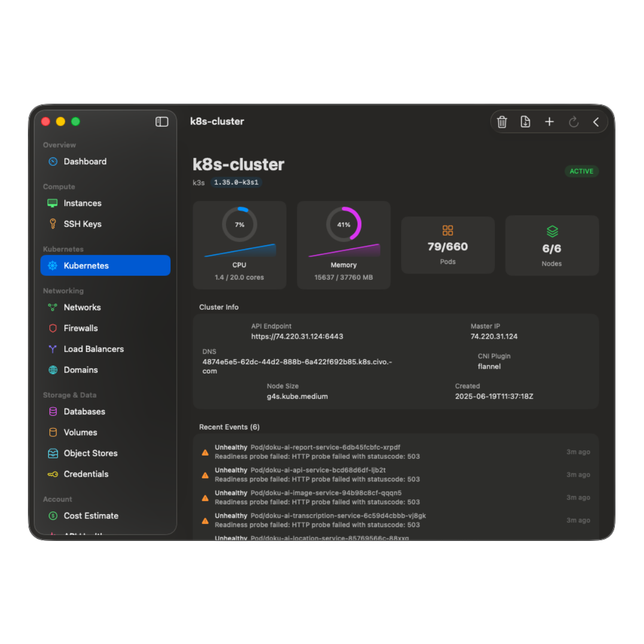
Task: Click the k8s-cluster page heading
Action: pyautogui.click(x=238, y=164)
